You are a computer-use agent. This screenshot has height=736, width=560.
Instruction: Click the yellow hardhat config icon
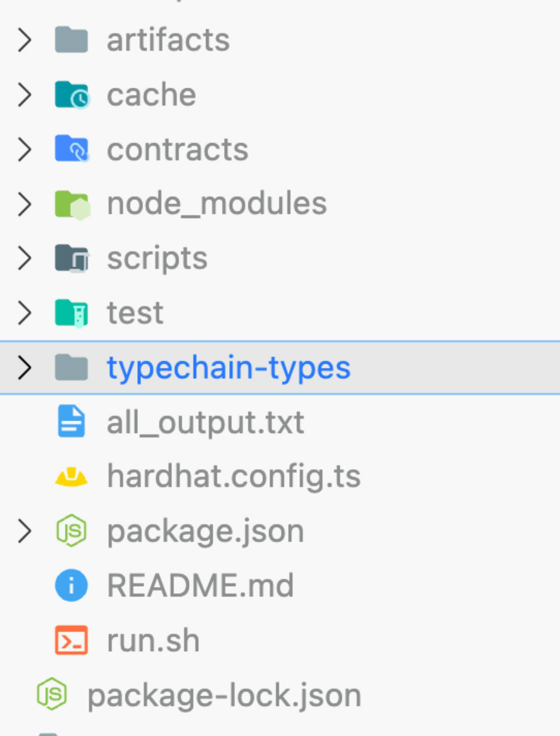tap(71, 477)
